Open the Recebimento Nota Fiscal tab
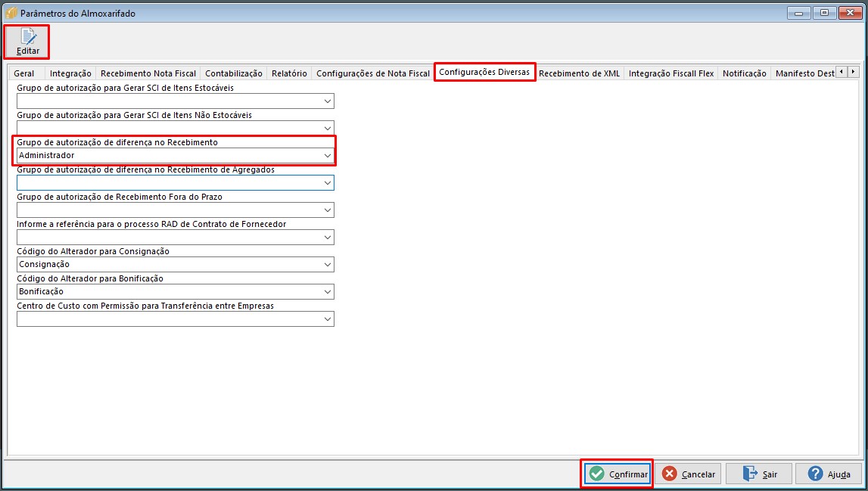Viewport: 868px width, 491px height. [148, 73]
